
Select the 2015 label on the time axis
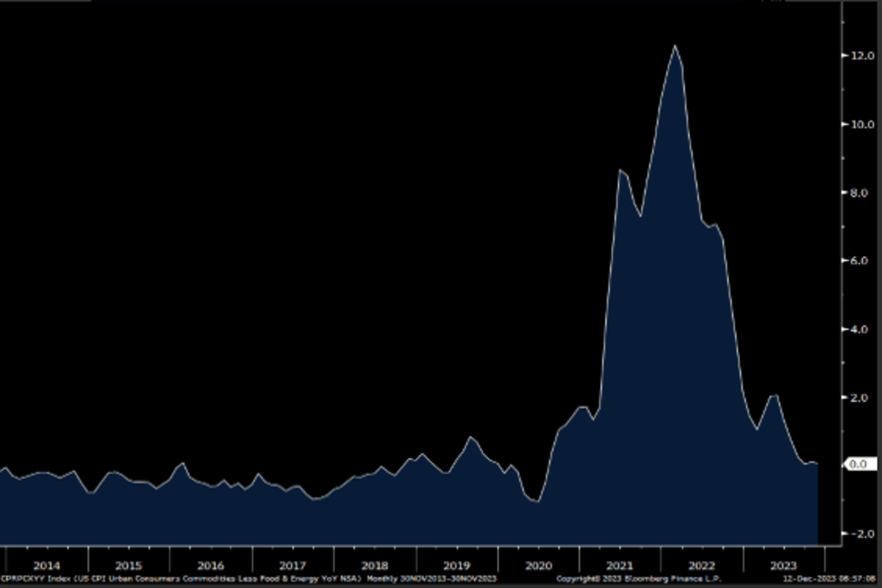pos(129,565)
